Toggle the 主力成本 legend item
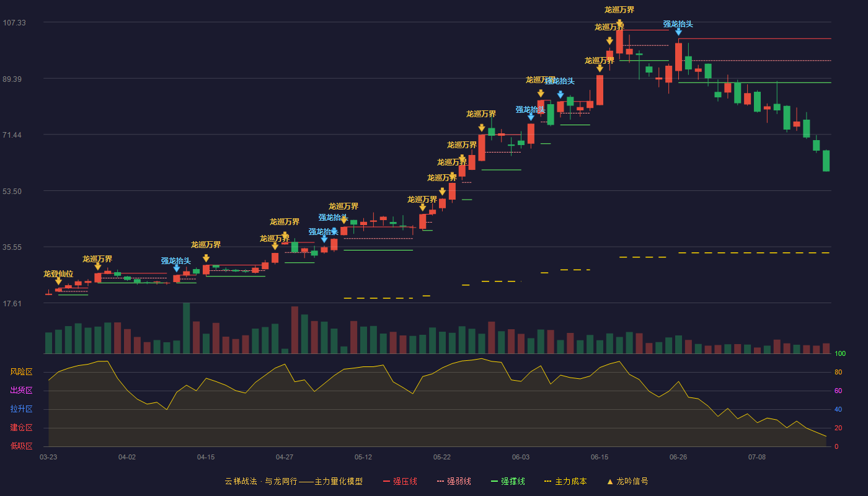The width and height of the screenshot is (868, 496). coord(565,481)
